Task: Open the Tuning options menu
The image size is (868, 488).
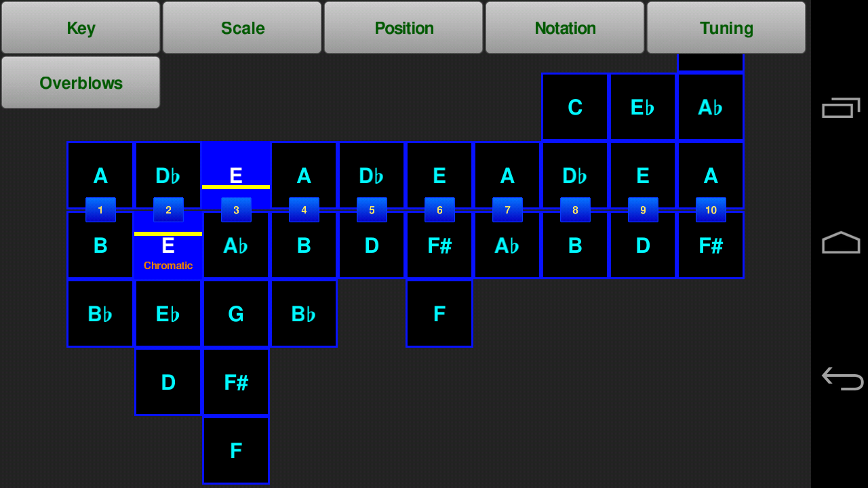Action: point(726,28)
